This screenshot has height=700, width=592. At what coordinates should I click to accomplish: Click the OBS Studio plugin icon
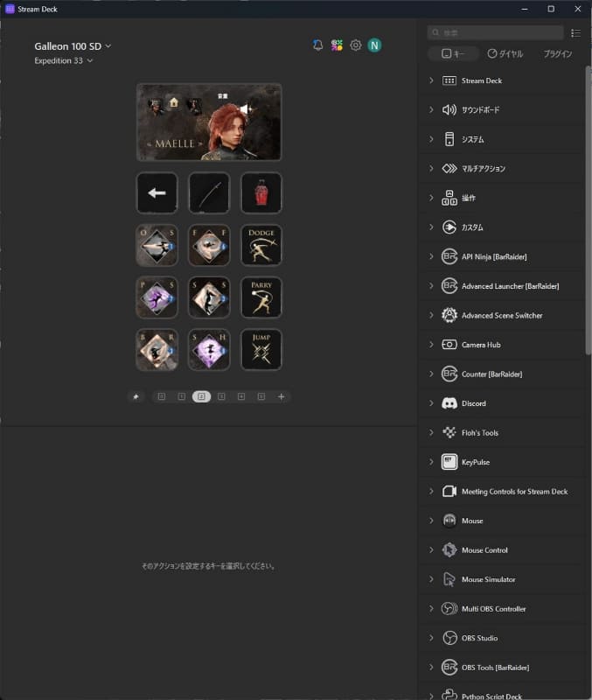tap(449, 638)
